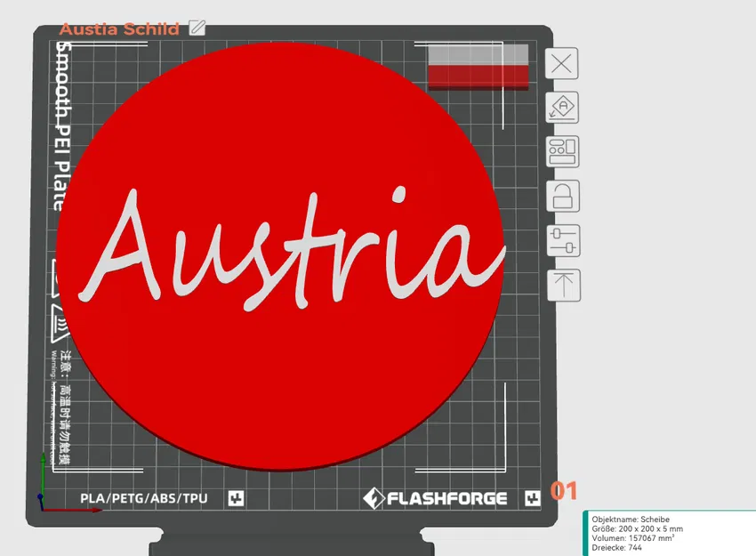Click the QR marker beside the Flashforge label
Screen dimensions: 756x556
531,498
